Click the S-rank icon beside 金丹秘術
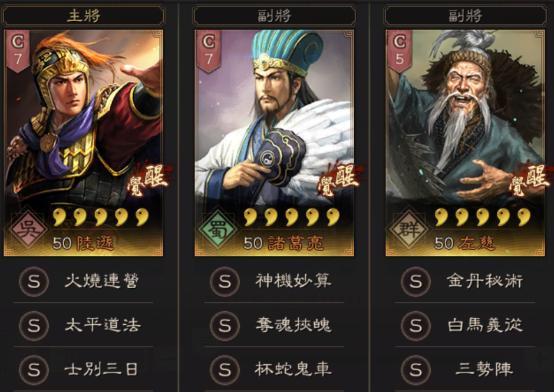Image resolution: width=554 pixels, height=392 pixels. click(x=415, y=282)
